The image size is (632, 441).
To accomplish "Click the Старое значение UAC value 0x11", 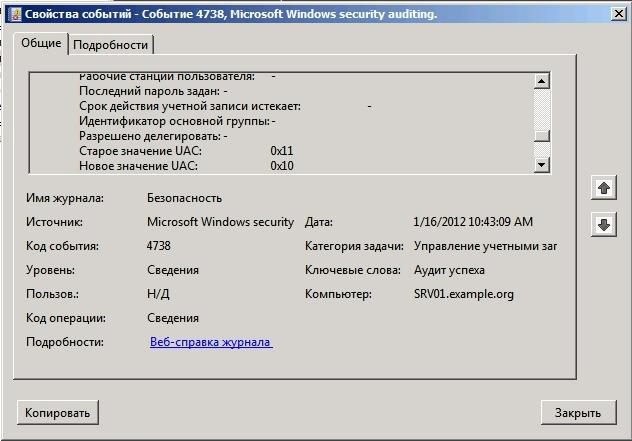I will pyautogui.click(x=282, y=151).
